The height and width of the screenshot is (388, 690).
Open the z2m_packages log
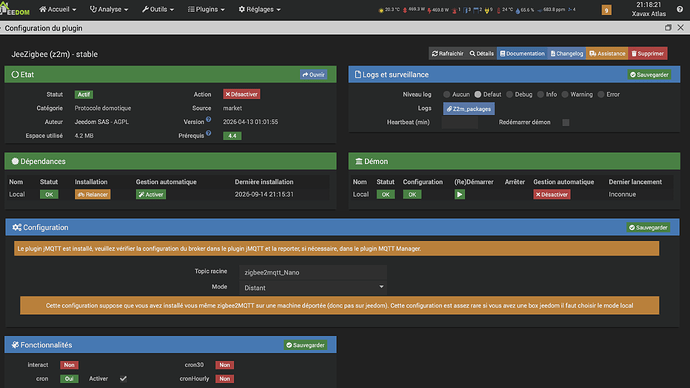click(469, 109)
